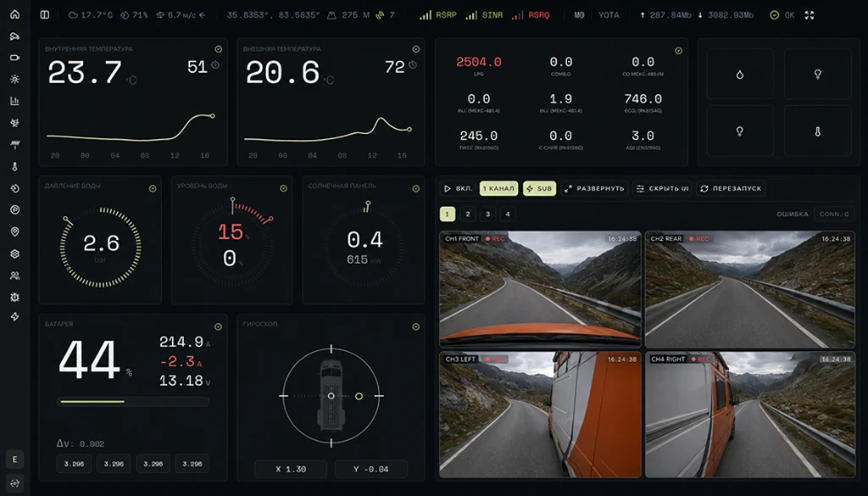
Task: Click the lightning bolt power sidebar icon
Action: pyautogui.click(x=15, y=316)
